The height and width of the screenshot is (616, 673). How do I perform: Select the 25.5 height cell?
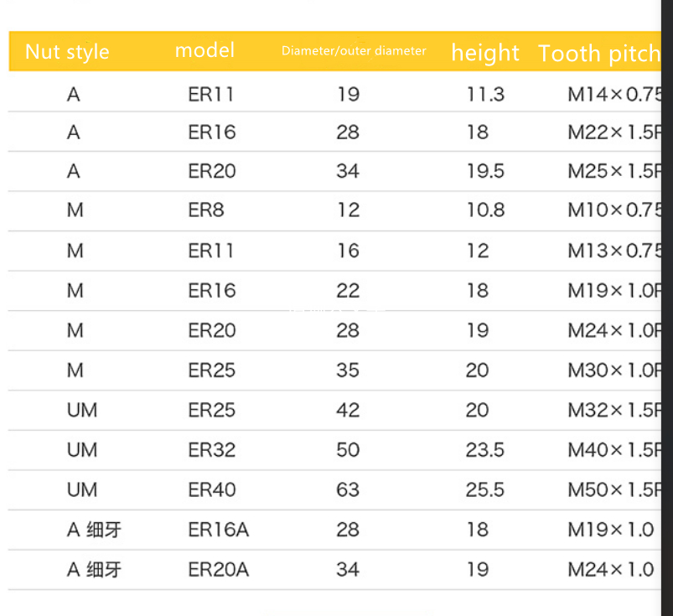[x=485, y=489]
